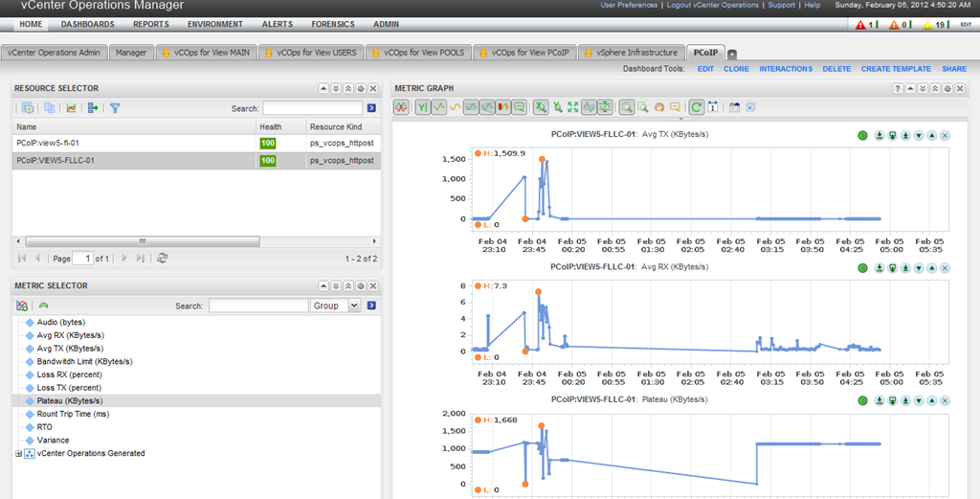Image resolution: width=980 pixels, height=499 pixels.
Task: Select the Loss TX (percent) metric
Action: (x=69, y=388)
